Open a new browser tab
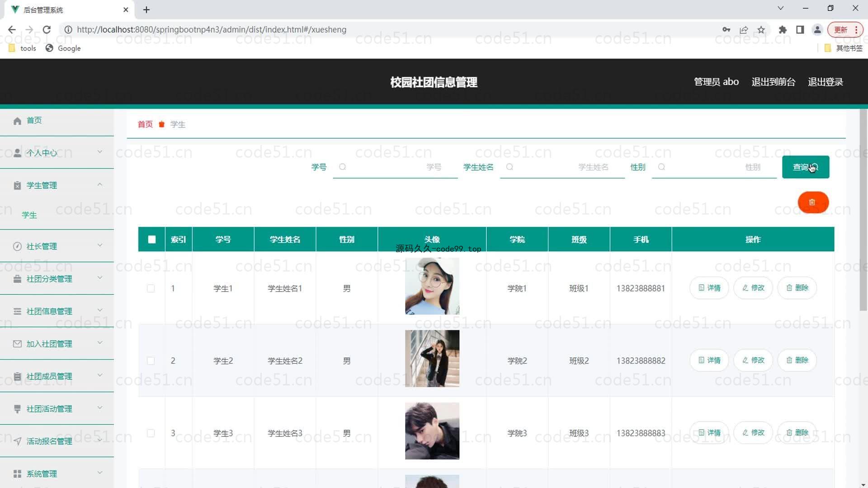 point(146,9)
